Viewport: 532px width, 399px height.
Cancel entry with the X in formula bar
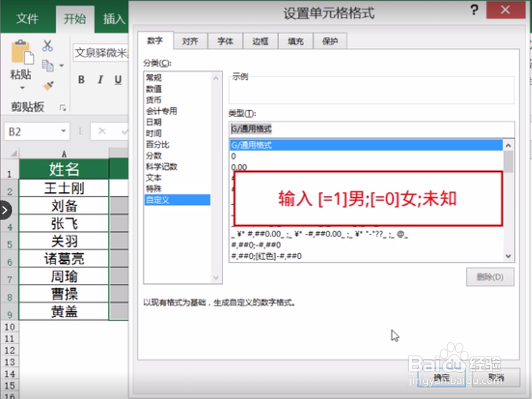point(101,130)
